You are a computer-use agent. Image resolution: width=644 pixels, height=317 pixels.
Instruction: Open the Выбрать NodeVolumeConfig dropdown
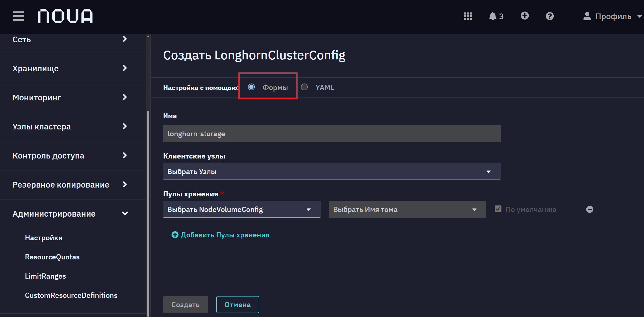click(242, 209)
